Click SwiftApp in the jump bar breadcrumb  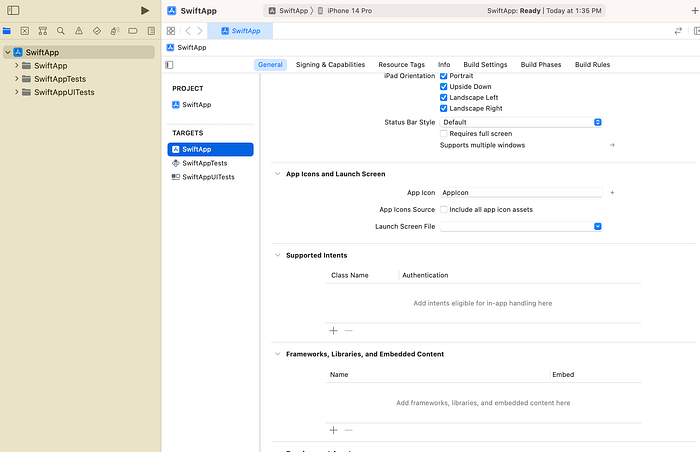tap(187, 47)
